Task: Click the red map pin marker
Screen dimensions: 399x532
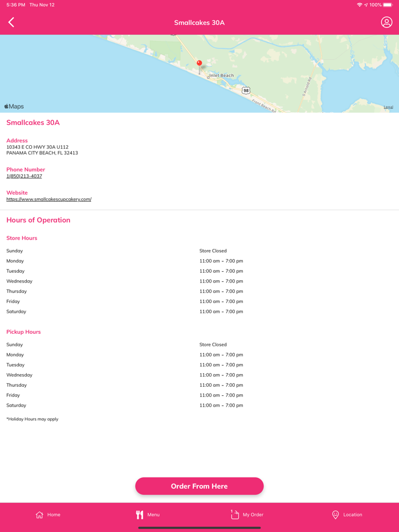Action: 199,64
